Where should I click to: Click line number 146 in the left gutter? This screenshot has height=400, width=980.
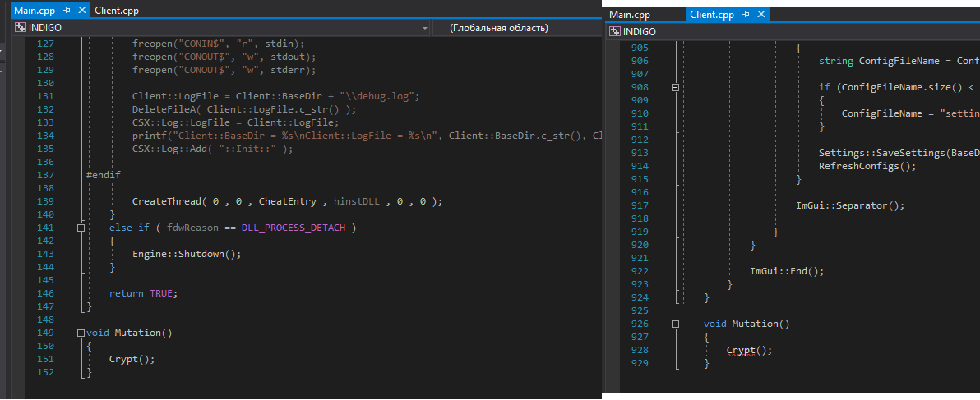coord(46,293)
